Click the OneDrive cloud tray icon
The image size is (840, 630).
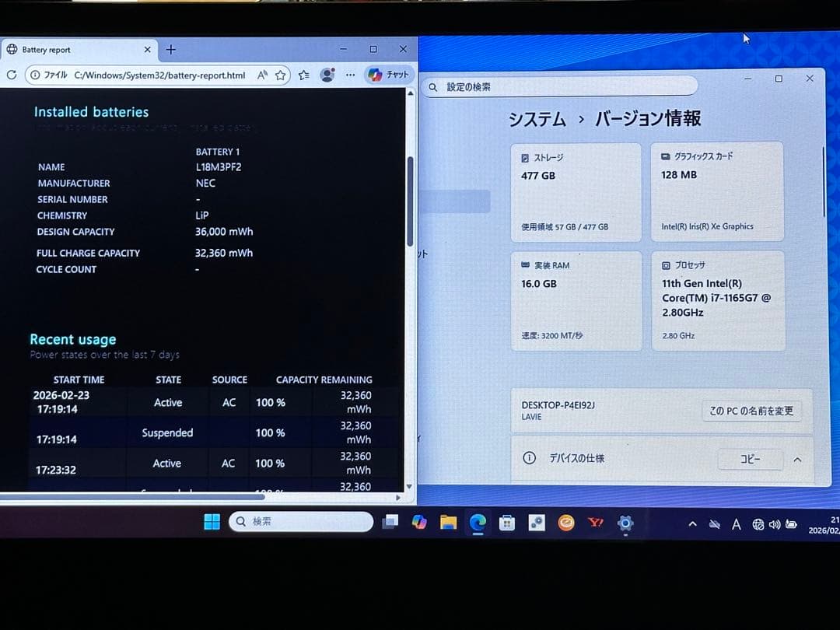click(x=714, y=524)
